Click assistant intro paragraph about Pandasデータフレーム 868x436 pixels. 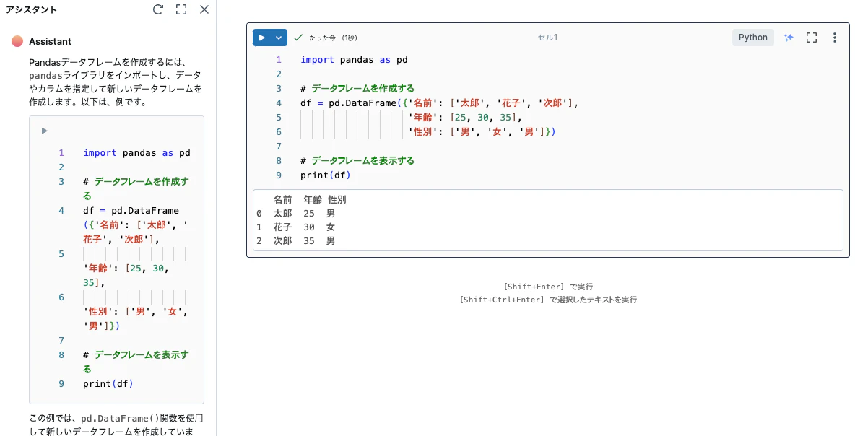click(116, 82)
